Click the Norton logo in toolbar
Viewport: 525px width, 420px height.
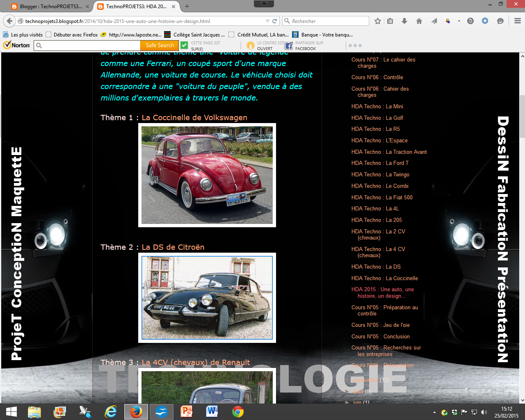[16, 45]
